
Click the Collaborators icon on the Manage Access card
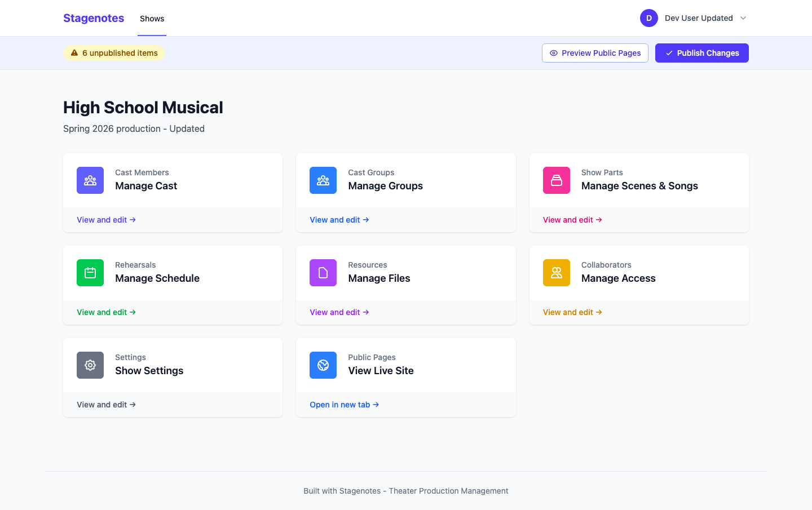[x=557, y=273]
